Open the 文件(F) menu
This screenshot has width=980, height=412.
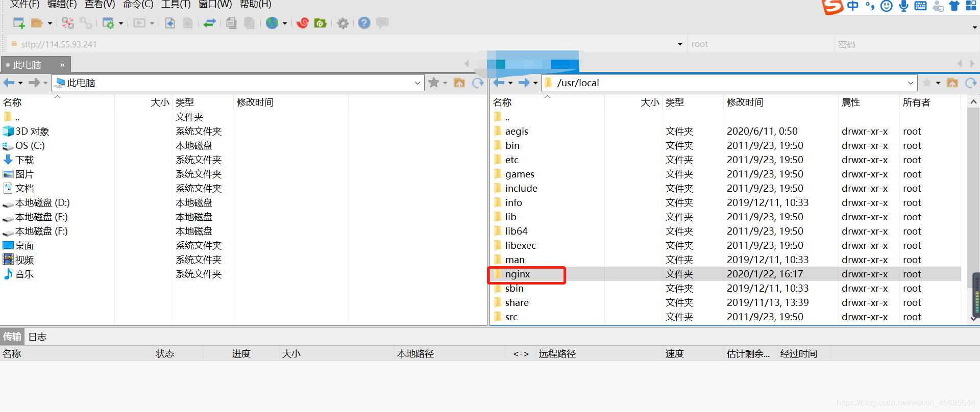pos(25,4)
